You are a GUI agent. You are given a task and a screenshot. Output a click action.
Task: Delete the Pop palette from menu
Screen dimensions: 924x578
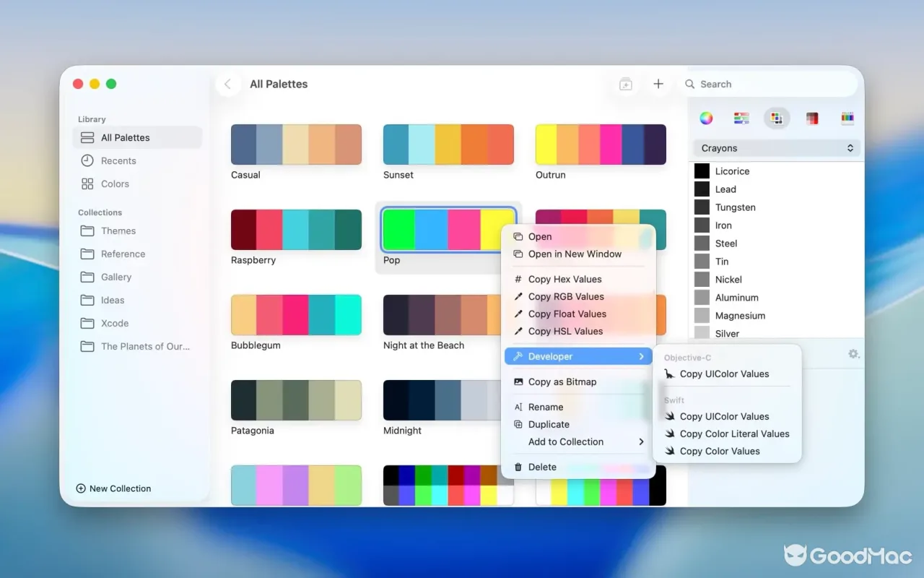click(x=578, y=467)
